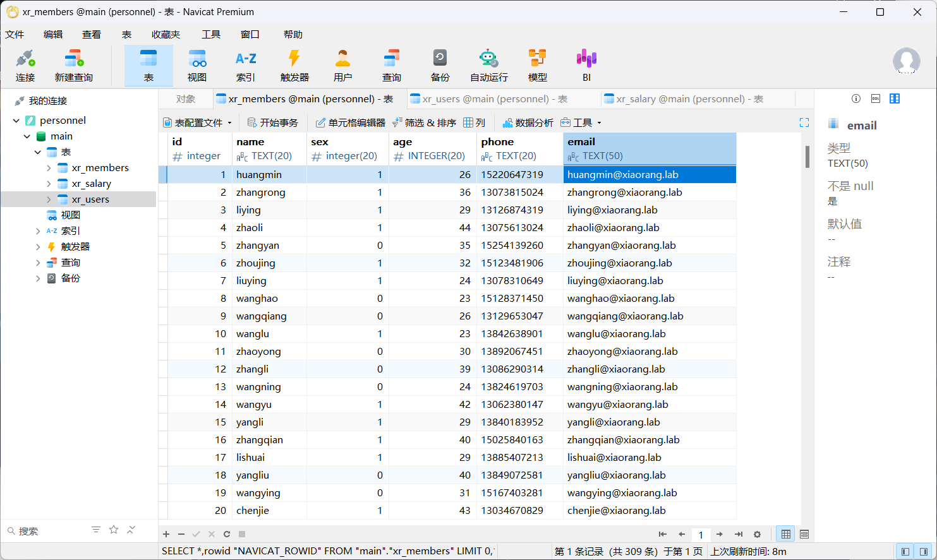Go to the first page of records
This screenshot has height=560, width=937.
(662, 534)
